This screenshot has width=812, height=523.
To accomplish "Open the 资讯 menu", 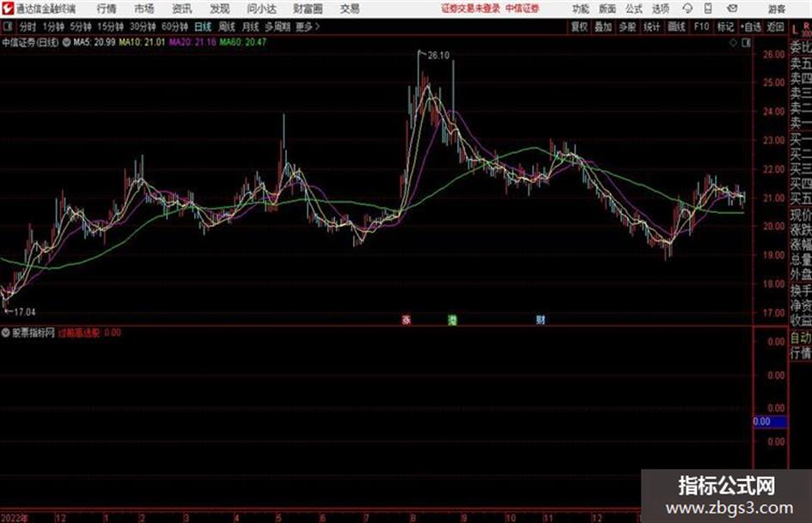I will pos(182,9).
